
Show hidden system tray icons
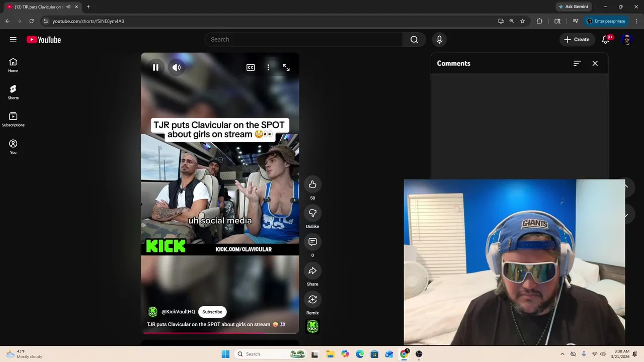(562, 354)
